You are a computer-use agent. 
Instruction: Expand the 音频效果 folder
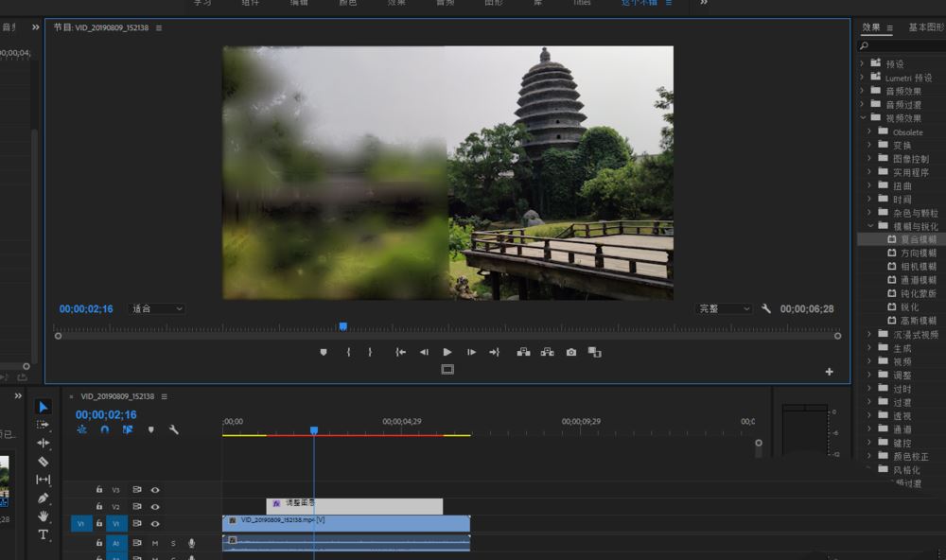pyautogui.click(x=862, y=91)
